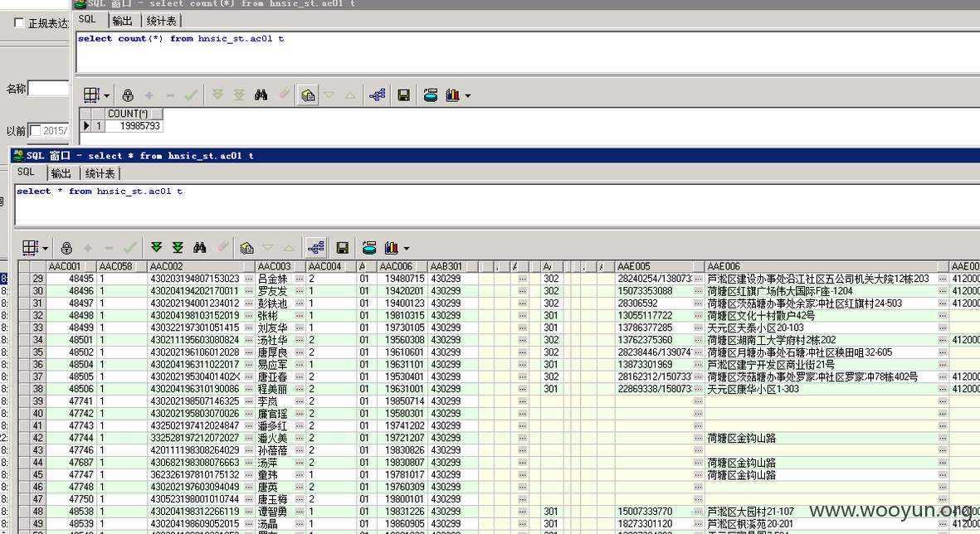Click linked query icon in count(*) window
The width and height of the screenshot is (980, 534).
[377, 95]
